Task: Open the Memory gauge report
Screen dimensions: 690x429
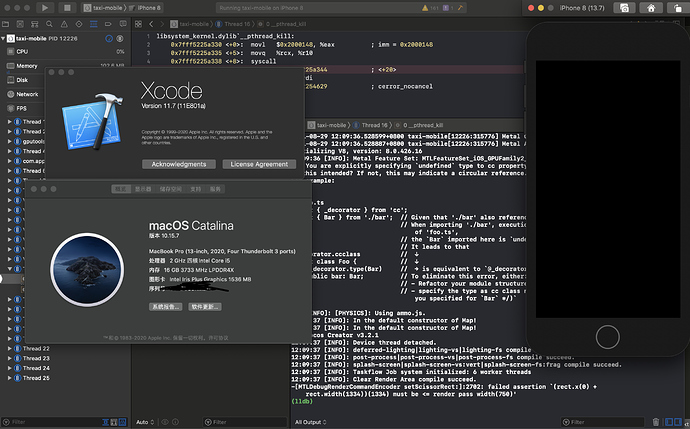Action: (x=27, y=65)
